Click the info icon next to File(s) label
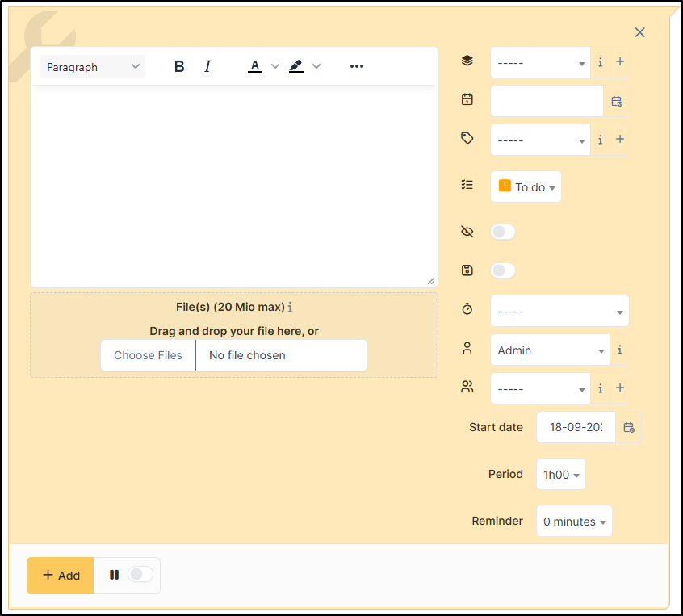Image resolution: width=683 pixels, height=616 pixels. (291, 308)
